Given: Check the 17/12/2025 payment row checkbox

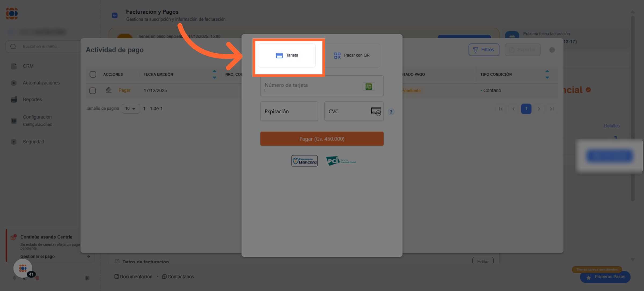Looking at the screenshot, I should (93, 91).
